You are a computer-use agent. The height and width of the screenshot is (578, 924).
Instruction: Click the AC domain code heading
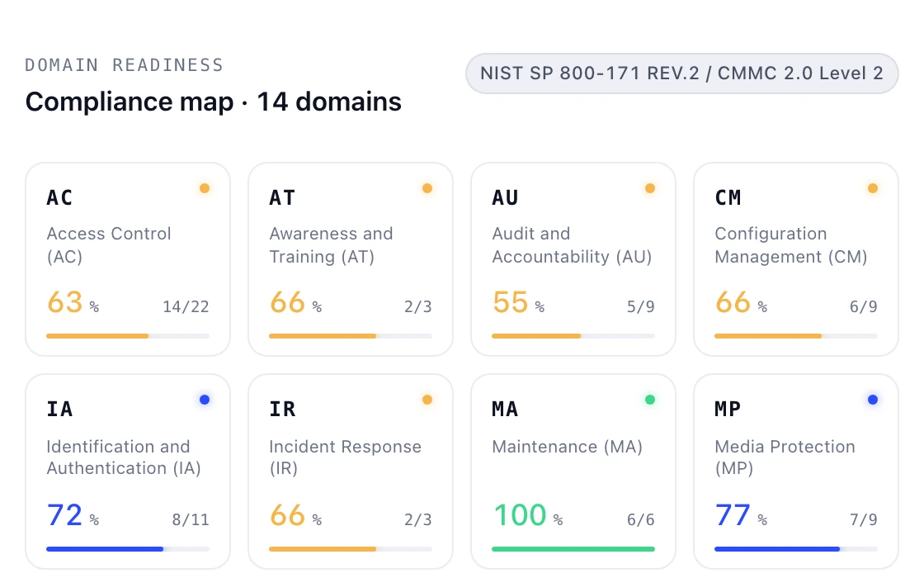(x=59, y=197)
